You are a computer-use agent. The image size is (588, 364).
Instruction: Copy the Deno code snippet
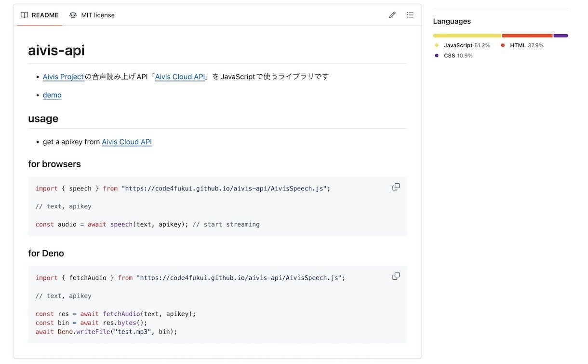pos(396,276)
